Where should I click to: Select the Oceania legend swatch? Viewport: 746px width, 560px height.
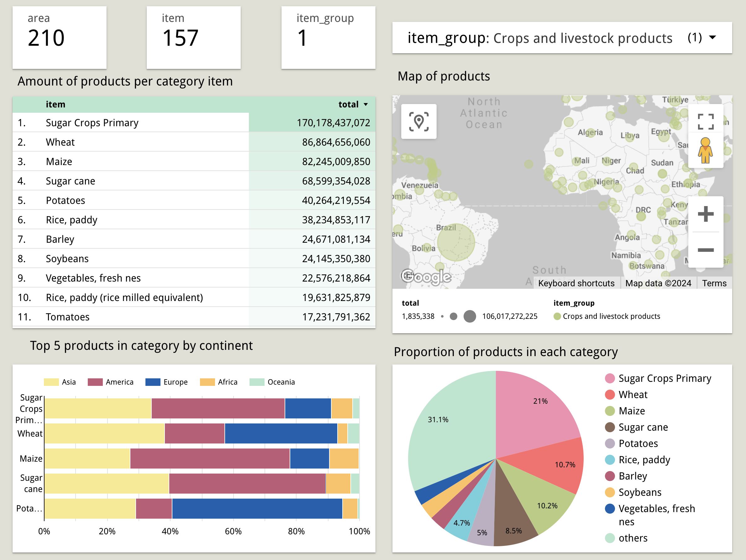tap(257, 382)
